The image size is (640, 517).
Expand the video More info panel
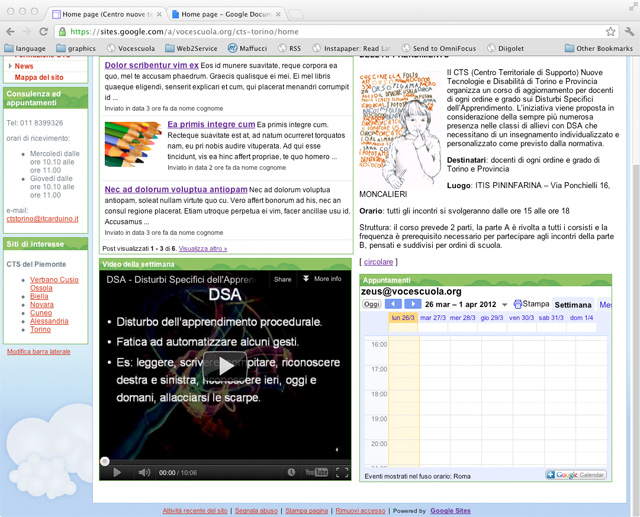point(321,279)
